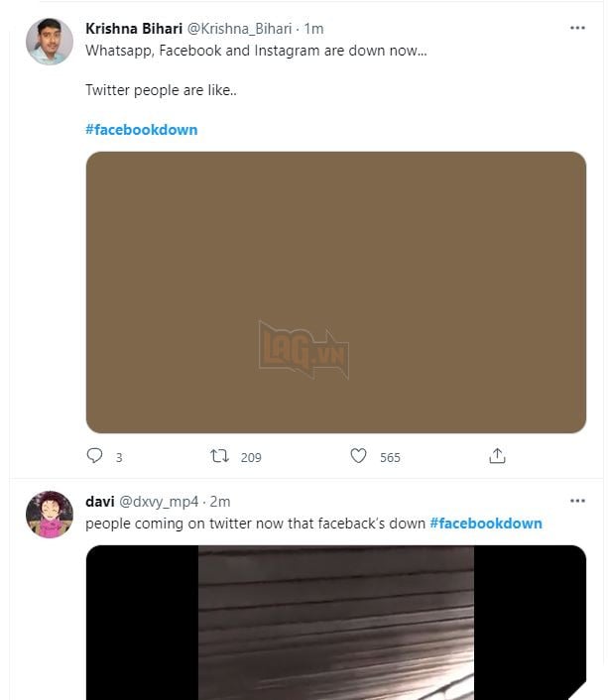Reply to Krishna Bihari's tweet
The height and width of the screenshot is (700, 608).
coord(94,456)
